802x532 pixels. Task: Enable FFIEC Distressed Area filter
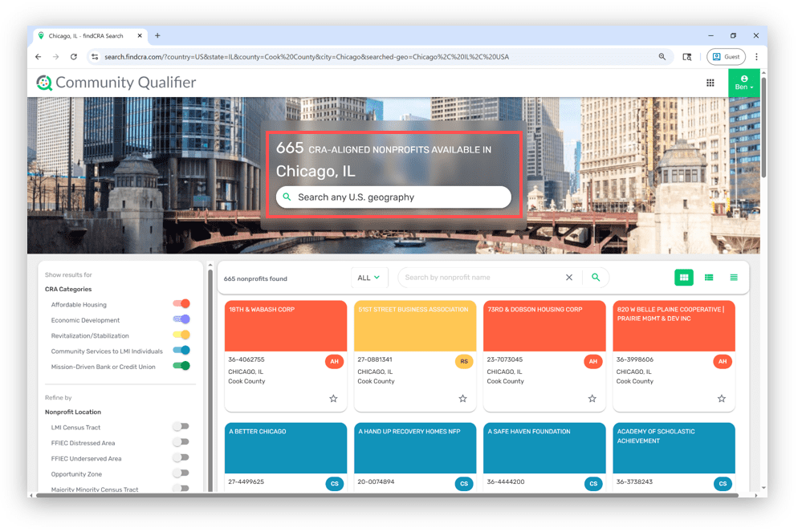tap(181, 442)
